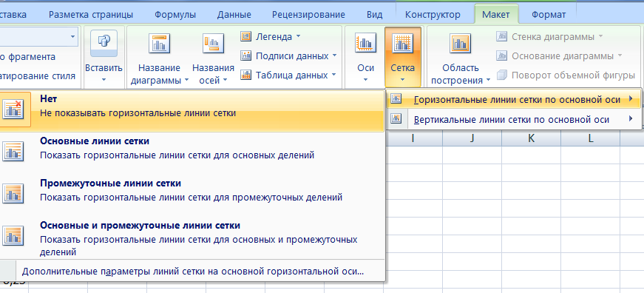Viewport: 644px width, 293px height.
Task: Expand Горизонтальные линии сетки по основной оси submenu
Action: pyautogui.click(x=513, y=99)
